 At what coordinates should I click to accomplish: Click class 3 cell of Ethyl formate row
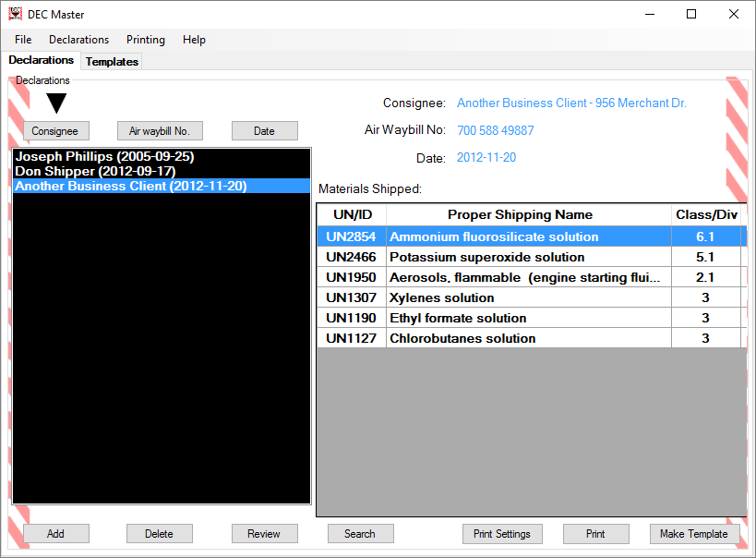pos(706,318)
